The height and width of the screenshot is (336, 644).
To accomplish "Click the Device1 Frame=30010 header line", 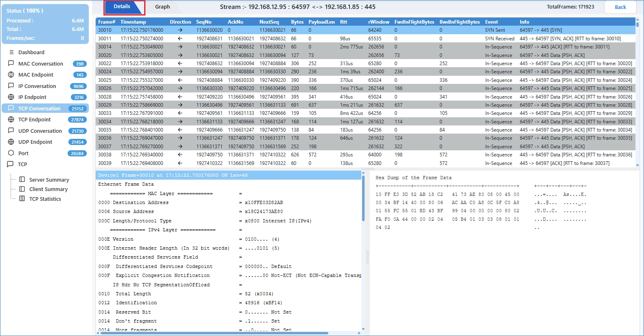I will [229, 175].
